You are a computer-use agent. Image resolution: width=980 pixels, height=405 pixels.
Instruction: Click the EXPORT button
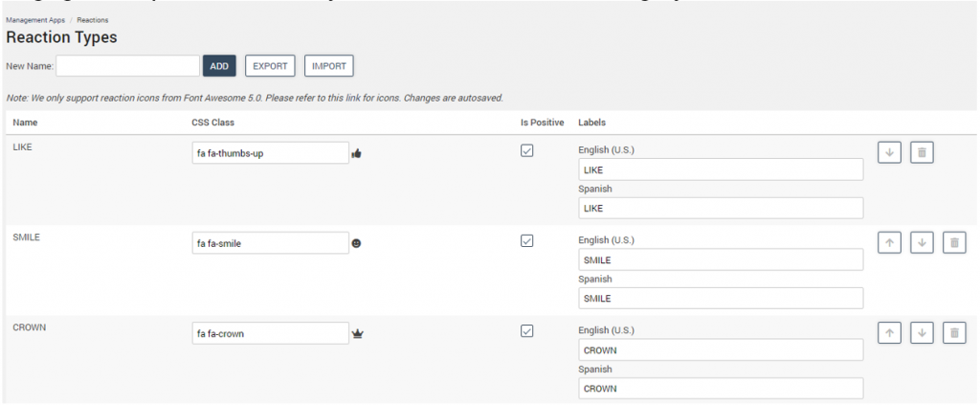click(270, 66)
